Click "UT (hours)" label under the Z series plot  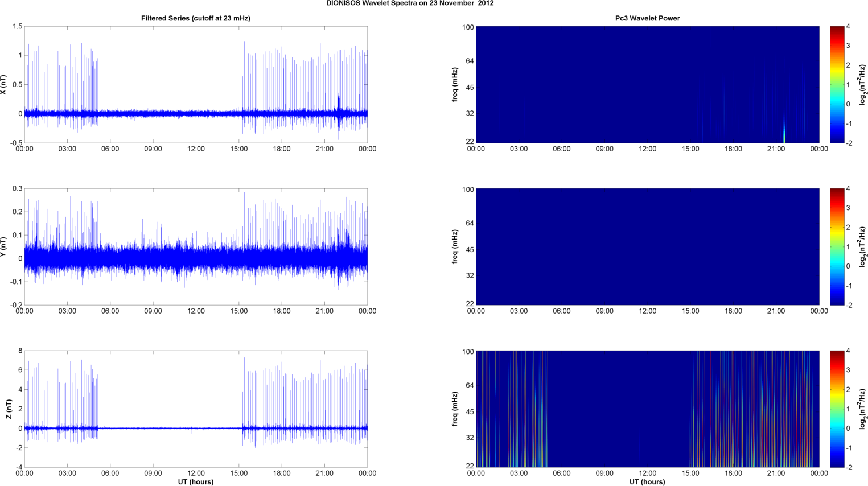[196, 482]
